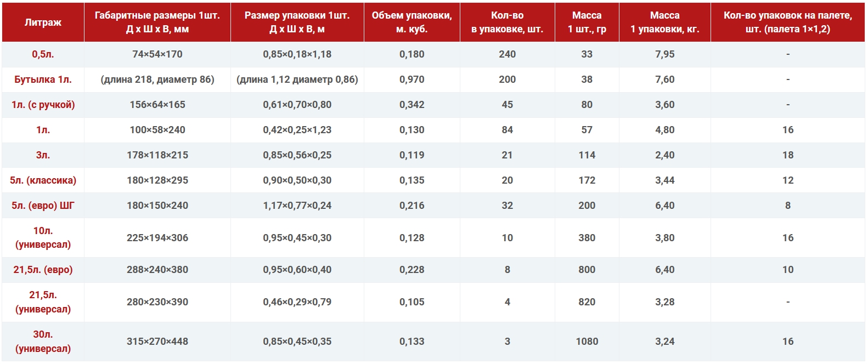This screenshot has height=364, width=868.
Task: Select the 3л. row label
Action: coord(43,155)
